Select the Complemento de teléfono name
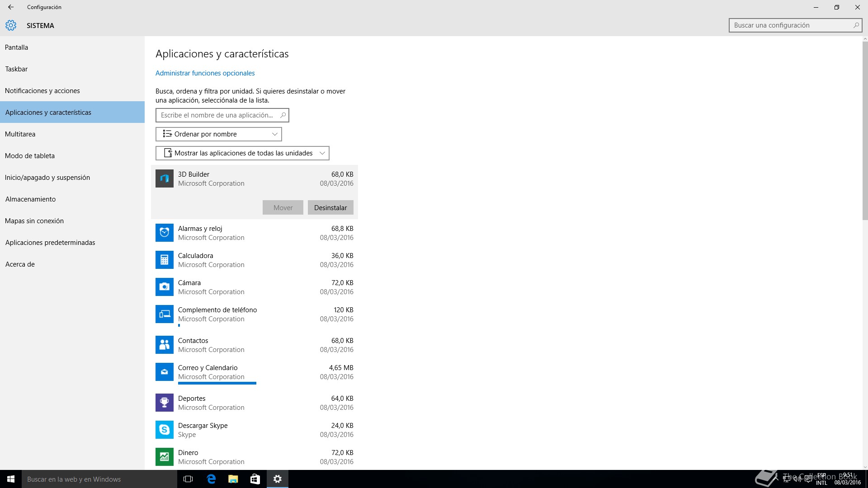The image size is (868, 488). click(x=217, y=310)
